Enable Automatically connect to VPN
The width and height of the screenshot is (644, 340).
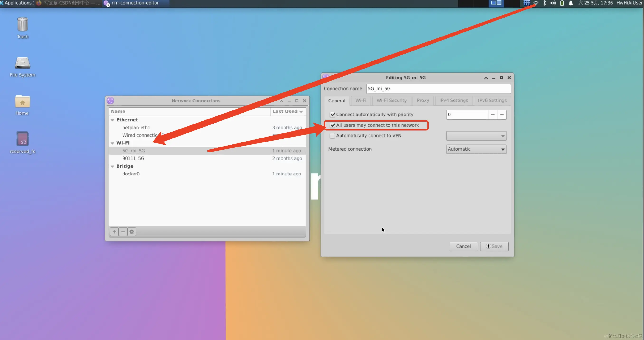pyautogui.click(x=332, y=136)
